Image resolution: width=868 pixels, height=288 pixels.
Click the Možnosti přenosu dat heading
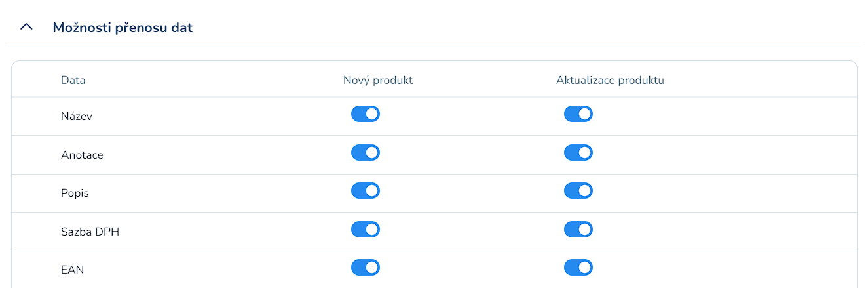pos(123,28)
